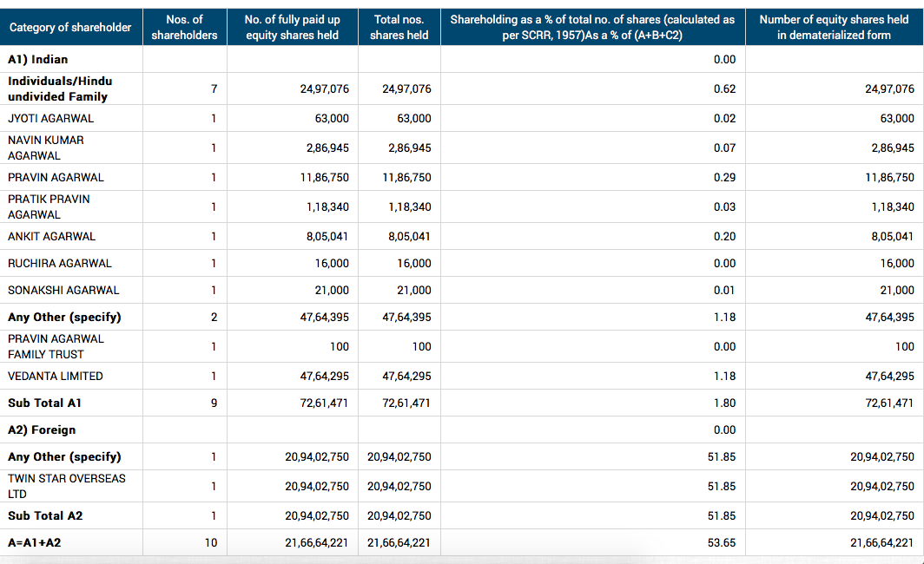Click the 'Category of shareholder' column header
Screen dimensions: 924x564
(x=69, y=27)
